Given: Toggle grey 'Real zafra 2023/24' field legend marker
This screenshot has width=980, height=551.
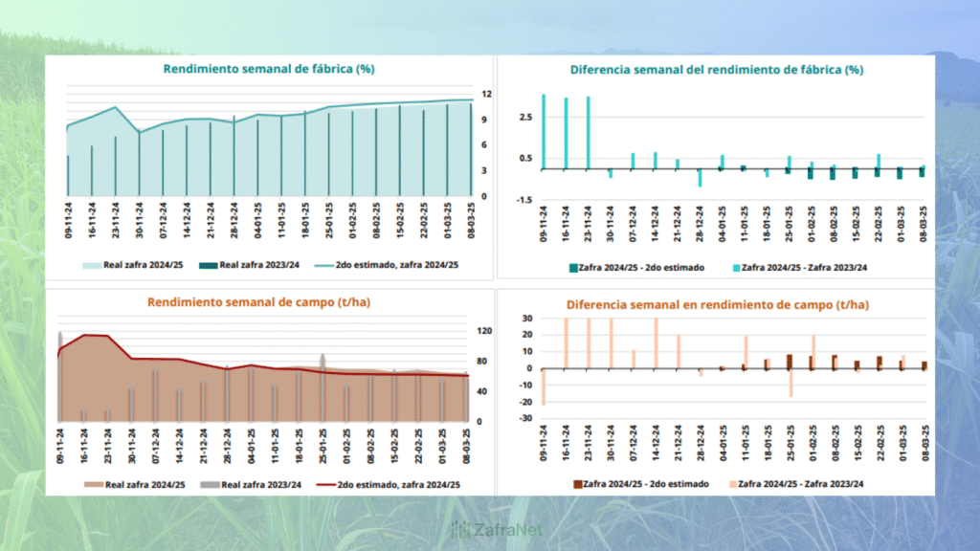Looking at the screenshot, I should (x=208, y=486).
